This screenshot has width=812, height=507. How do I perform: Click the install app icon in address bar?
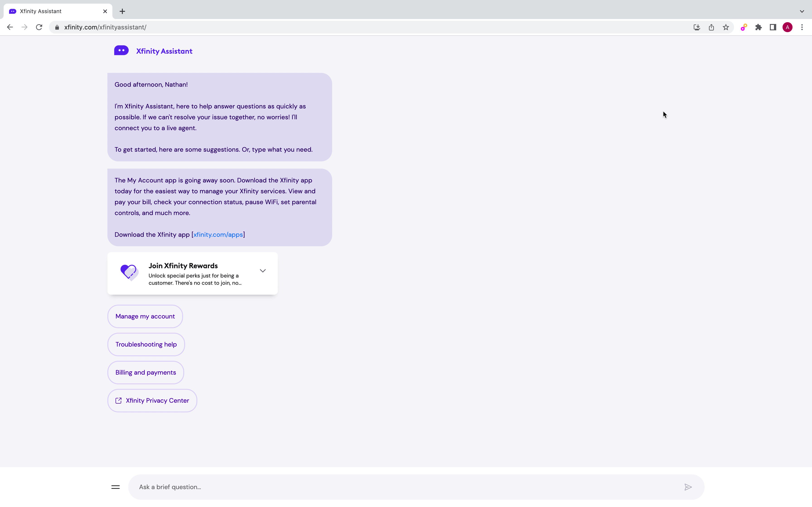tap(697, 27)
